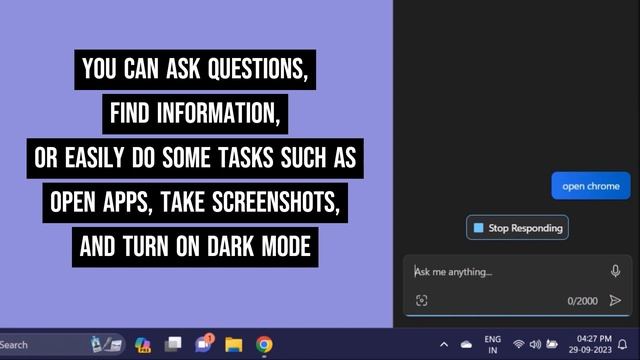Viewport: 640px width, 360px height.
Task: Click the send message arrow icon
Action: click(615, 300)
